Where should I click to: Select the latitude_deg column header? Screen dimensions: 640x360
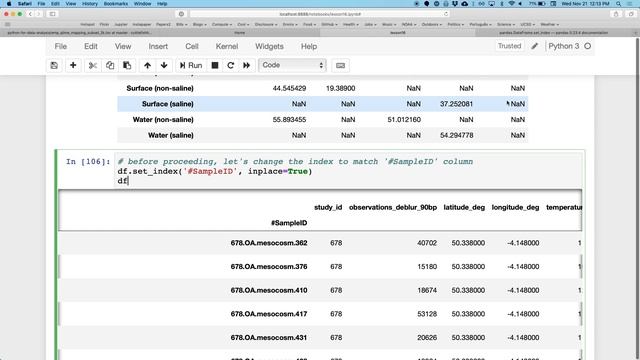point(464,207)
